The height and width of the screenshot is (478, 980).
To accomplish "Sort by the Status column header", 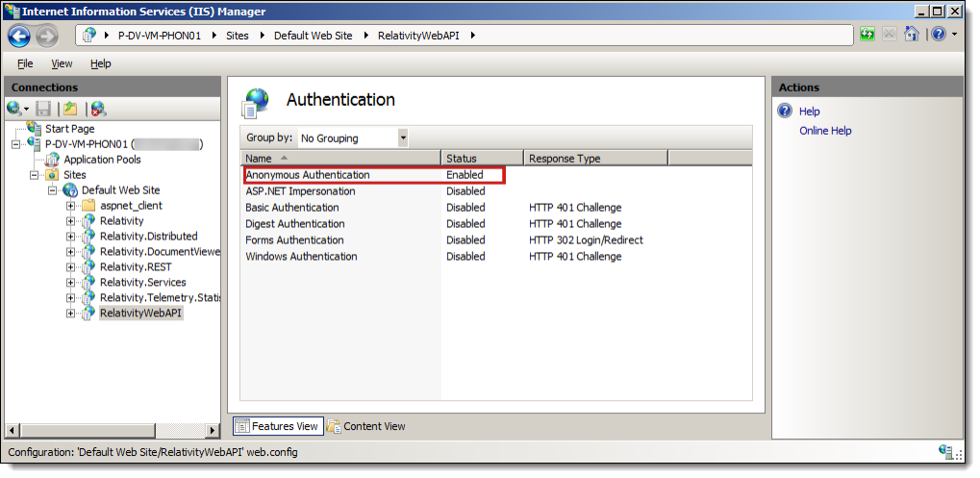I will 483,158.
